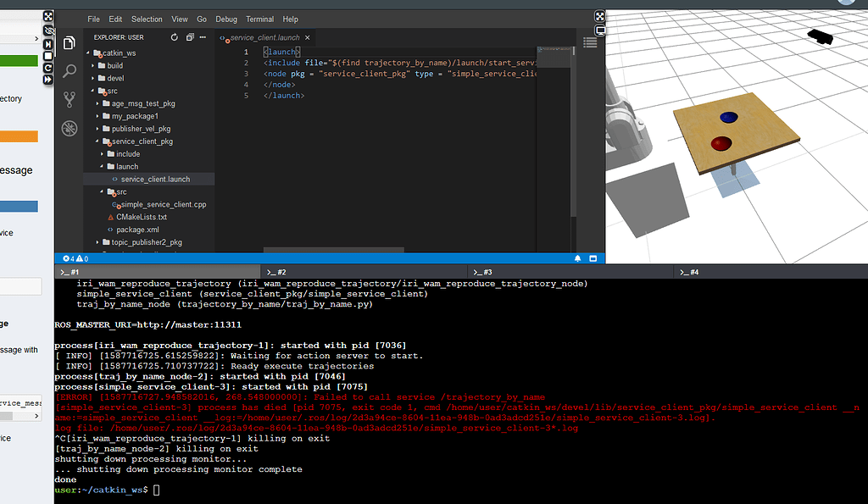Click the errors and warnings status indicator
868x504 pixels.
click(74, 258)
